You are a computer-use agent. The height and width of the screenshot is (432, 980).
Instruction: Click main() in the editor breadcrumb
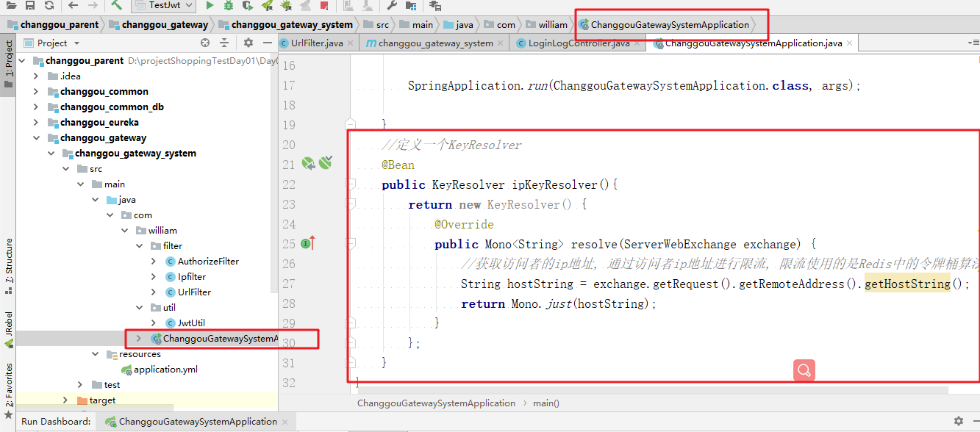546,403
